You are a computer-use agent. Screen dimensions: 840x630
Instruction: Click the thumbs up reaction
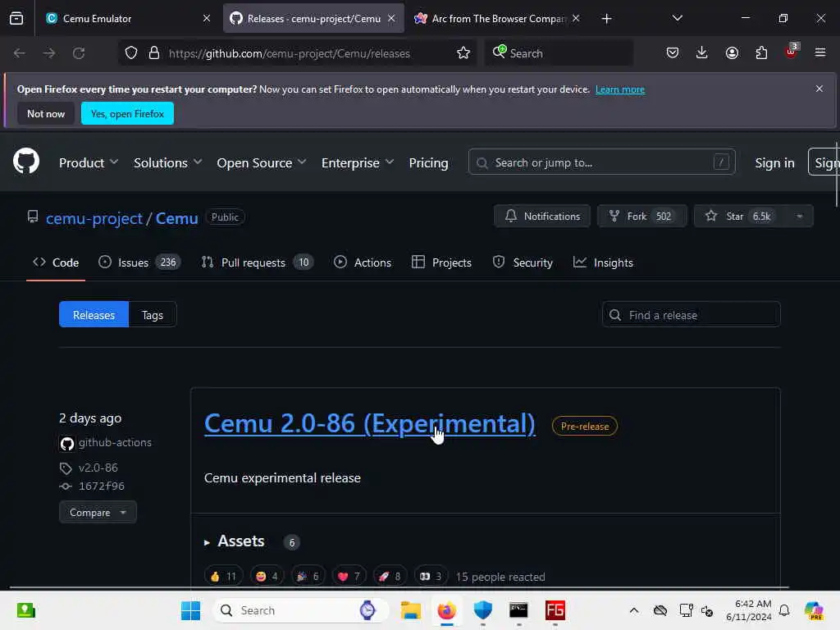[223, 577]
